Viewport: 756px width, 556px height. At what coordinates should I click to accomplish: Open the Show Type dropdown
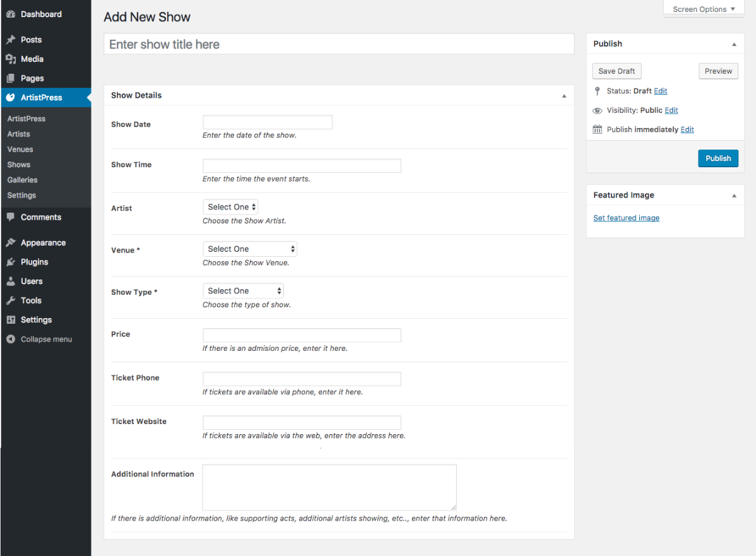pyautogui.click(x=243, y=291)
